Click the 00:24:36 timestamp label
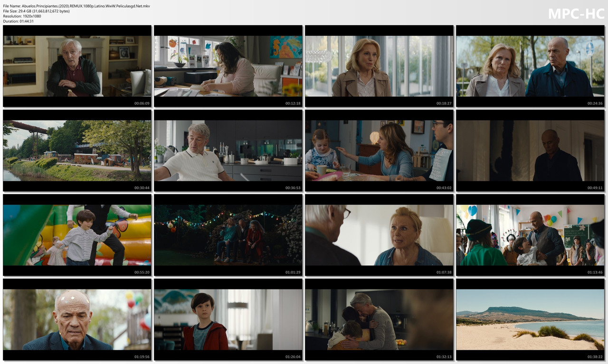608x364 pixels. pos(595,103)
